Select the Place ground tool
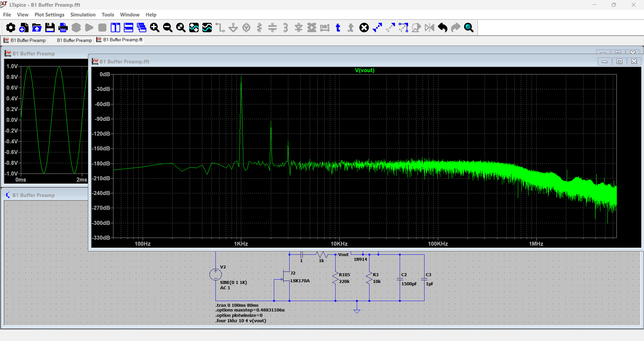The height and width of the screenshot is (341, 644). [x=233, y=28]
